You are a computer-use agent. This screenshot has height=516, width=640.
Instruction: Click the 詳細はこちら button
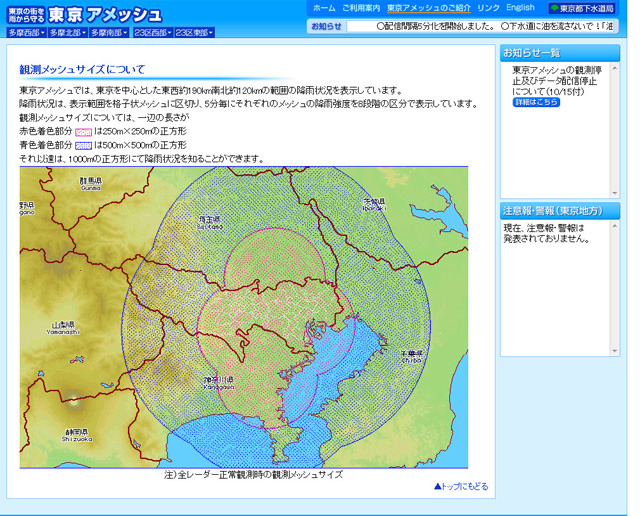(x=536, y=102)
